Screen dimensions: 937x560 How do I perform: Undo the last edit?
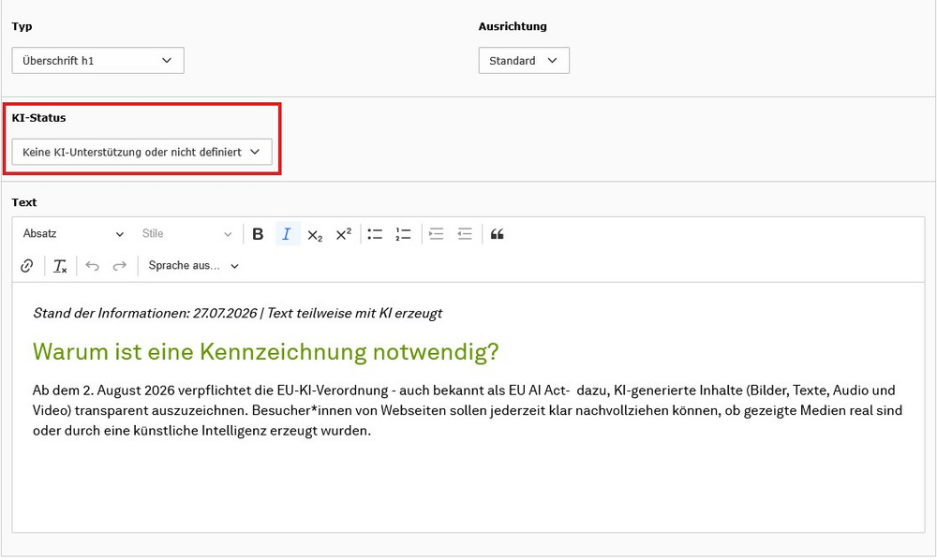(x=92, y=266)
